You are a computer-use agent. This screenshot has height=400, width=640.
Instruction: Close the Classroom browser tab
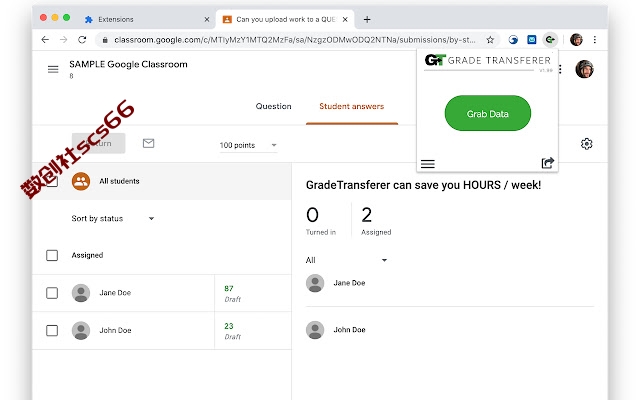345,19
